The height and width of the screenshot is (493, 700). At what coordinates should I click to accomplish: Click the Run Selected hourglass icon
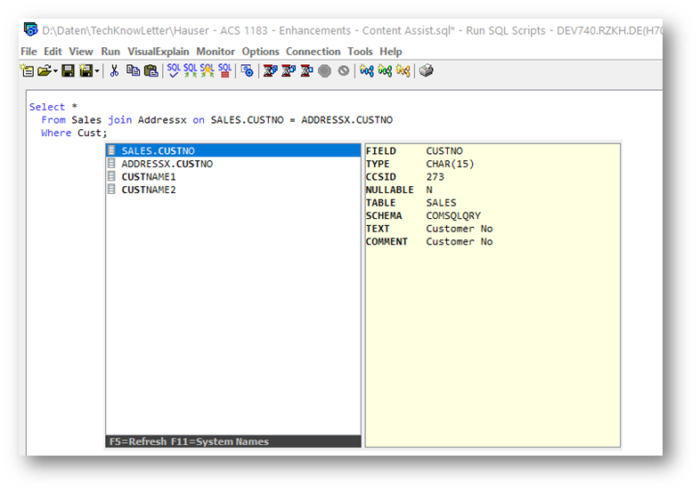coord(306,71)
